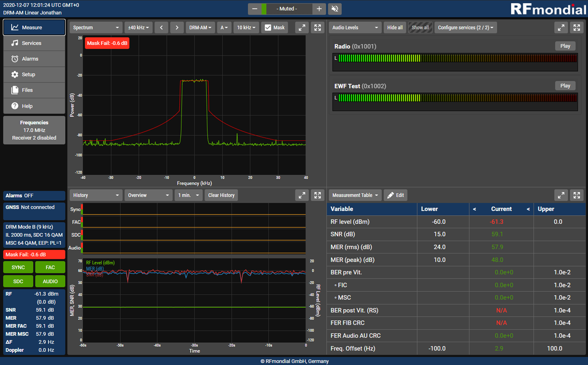Play the EWF Test service
Screen dimensions: 588x365
[565, 86]
